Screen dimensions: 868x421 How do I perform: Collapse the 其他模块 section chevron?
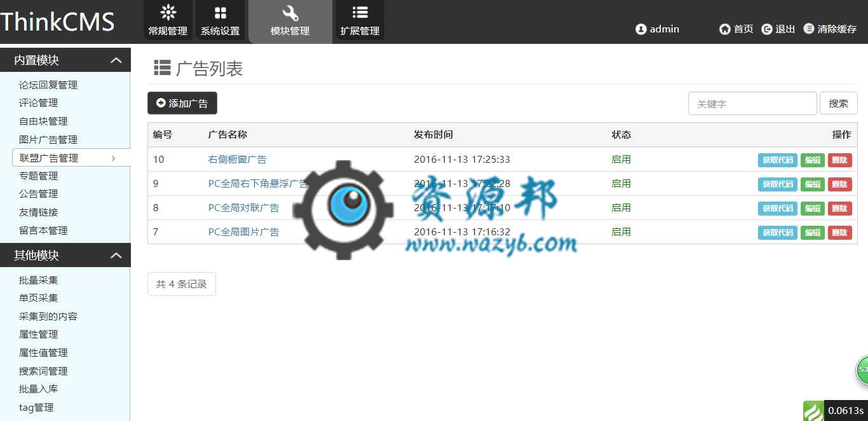116,256
